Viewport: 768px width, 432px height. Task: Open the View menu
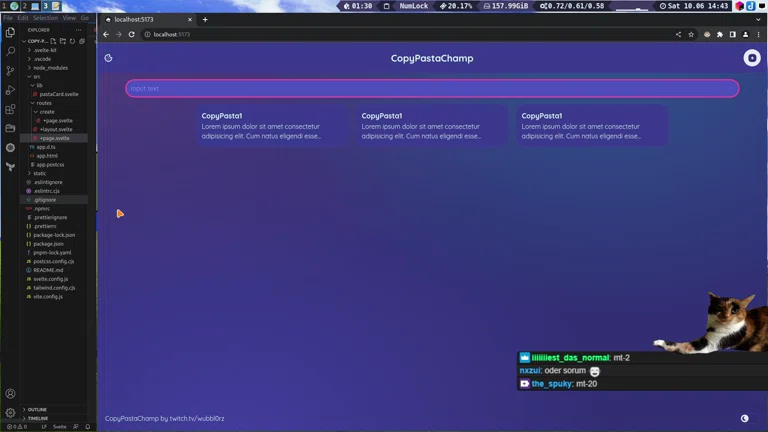click(69, 18)
